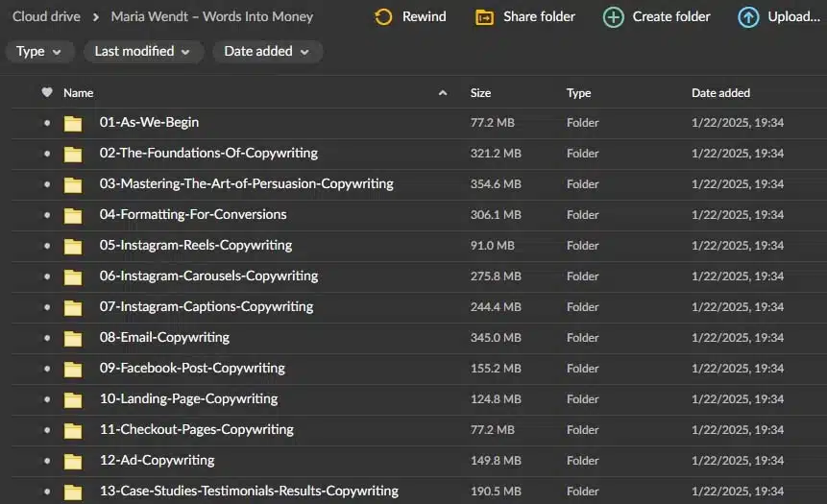Toggle favorite dot for 07-Instagram-Captions-Copywriting
This screenshot has width=827, height=504.
pos(47,307)
